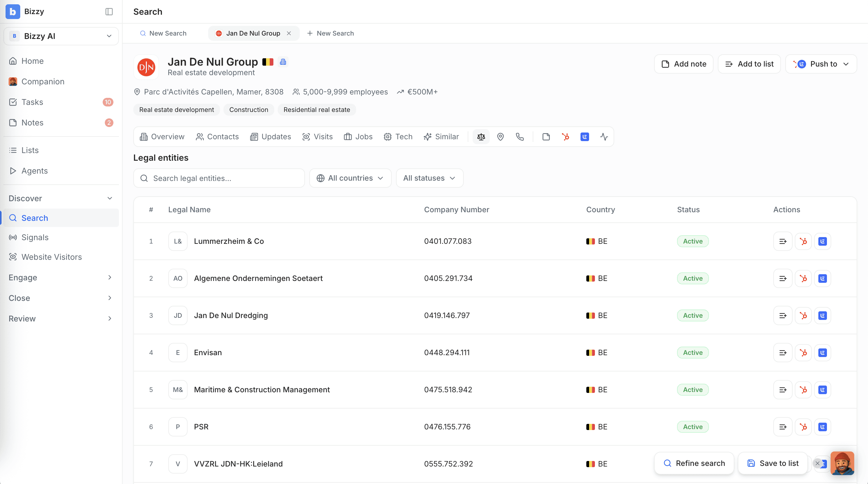Start a new search with plus tab
The width and height of the screenshot is (868, 484).
pos(330,33)
